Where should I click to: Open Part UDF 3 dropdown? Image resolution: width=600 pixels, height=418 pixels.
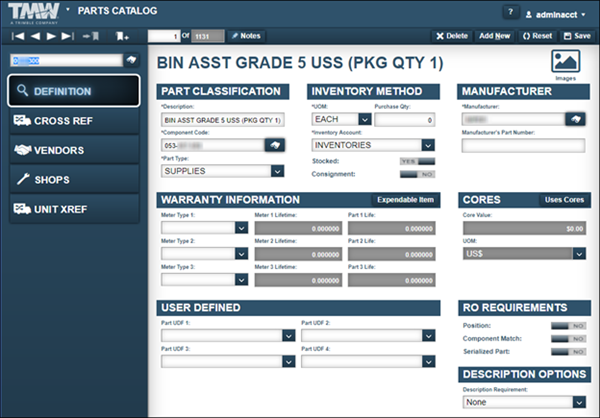point(289,362)
